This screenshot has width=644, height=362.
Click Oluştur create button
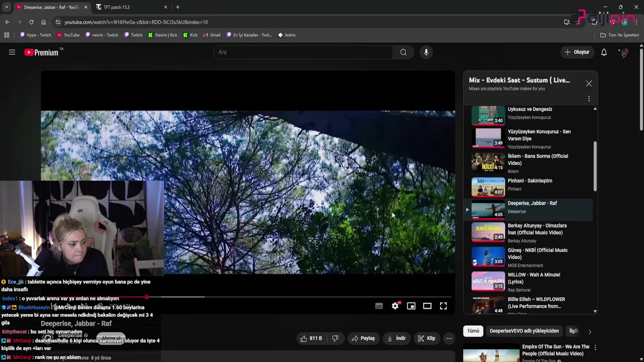click(x=577, y=52)
